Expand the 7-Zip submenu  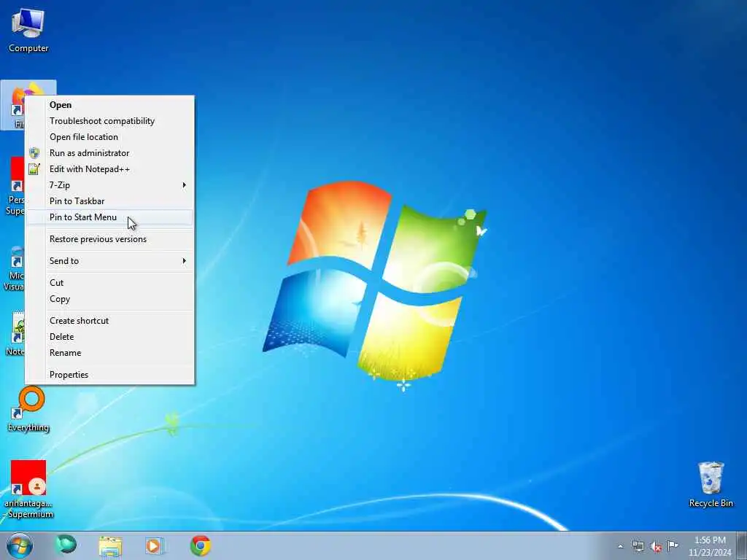point(109,185)
